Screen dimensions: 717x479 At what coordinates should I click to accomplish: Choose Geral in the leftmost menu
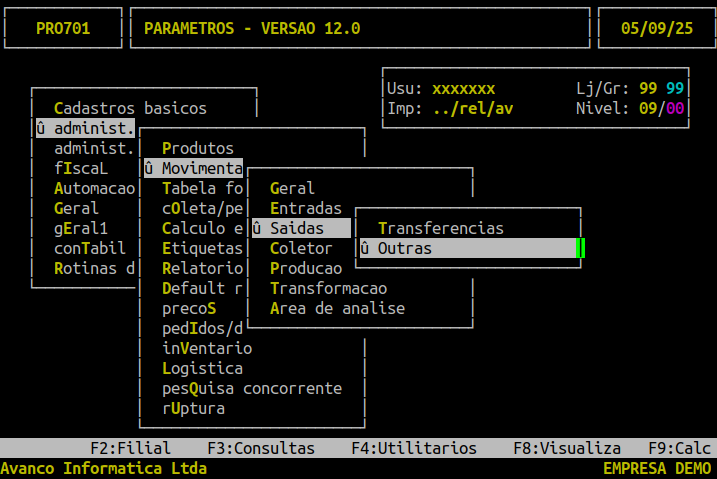click(76, 208)
